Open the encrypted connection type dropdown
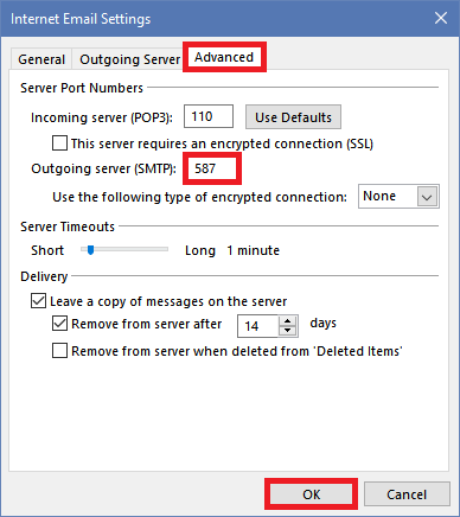This screenshot has width=460, height=517. click(x=399, y=196)
